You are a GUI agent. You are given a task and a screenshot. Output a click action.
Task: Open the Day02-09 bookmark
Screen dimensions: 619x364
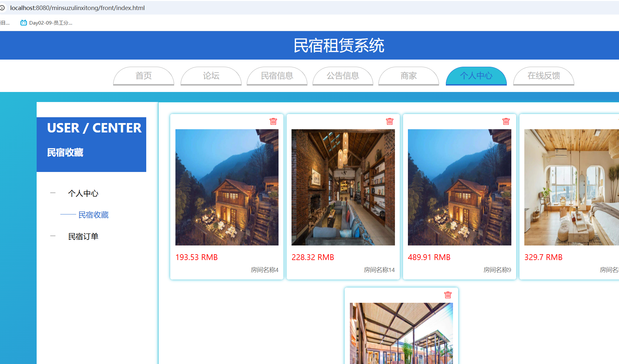pyautogui.click(x=46, y=23)
